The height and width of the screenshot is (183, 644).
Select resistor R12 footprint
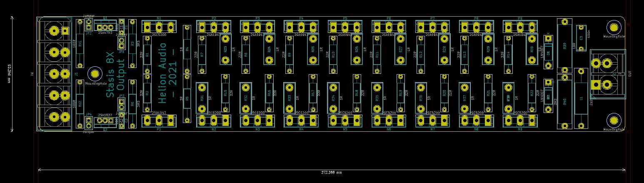421,54
